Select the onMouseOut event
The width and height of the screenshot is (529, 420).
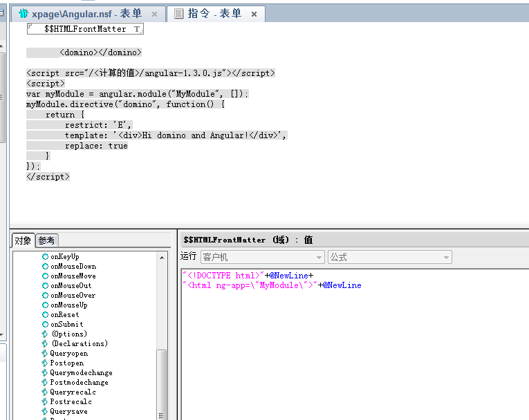71,285
